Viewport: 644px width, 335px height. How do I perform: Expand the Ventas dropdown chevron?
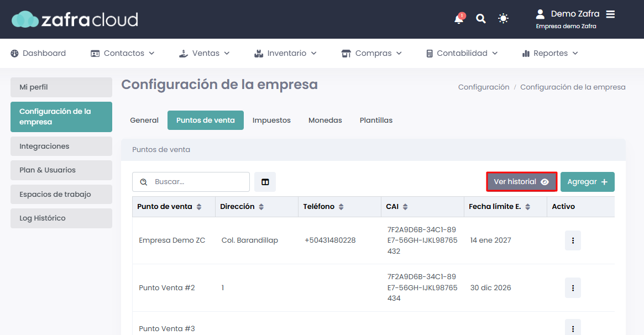click(227, 54)
